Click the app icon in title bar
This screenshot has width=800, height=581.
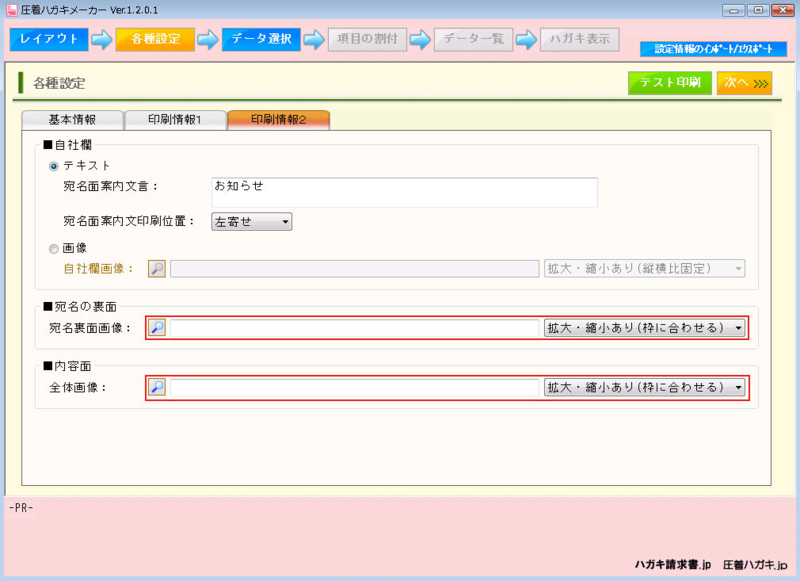11,10
